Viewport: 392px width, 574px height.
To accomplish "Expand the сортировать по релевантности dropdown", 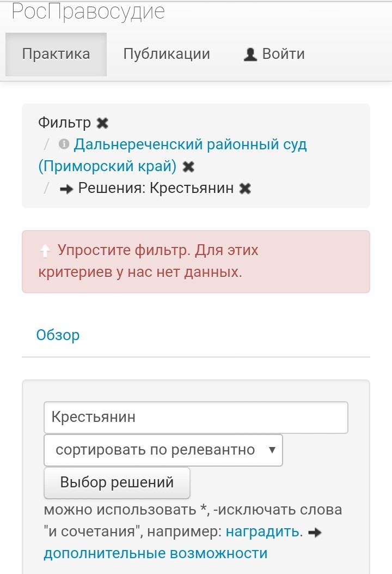I will coord(163,450).
